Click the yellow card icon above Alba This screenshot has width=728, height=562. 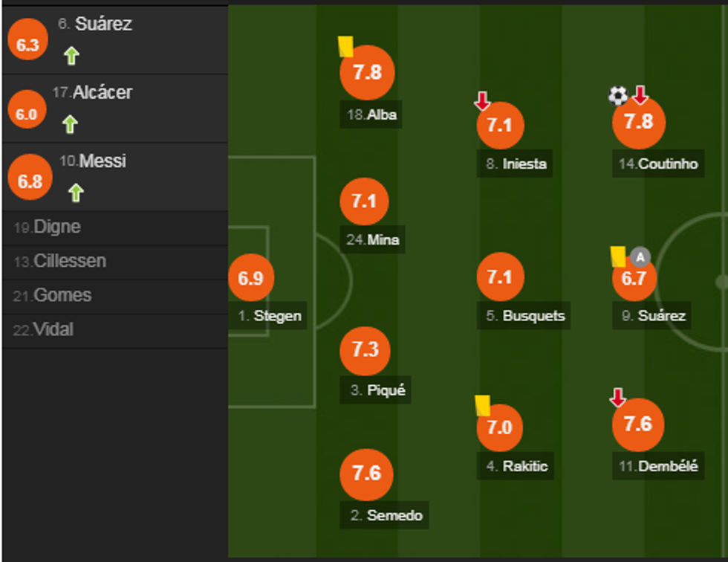click(x=345, y=47)
